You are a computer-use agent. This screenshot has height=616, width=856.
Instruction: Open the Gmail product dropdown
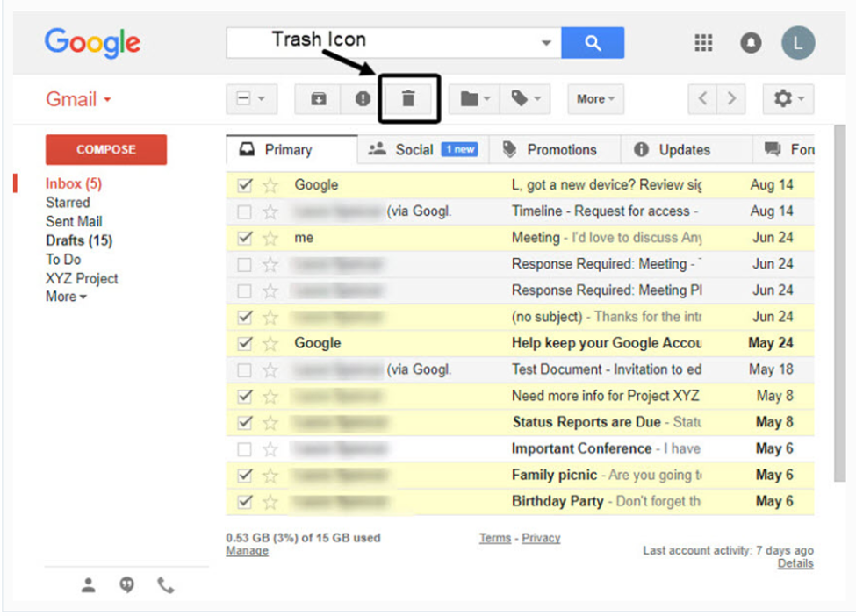coord(79,99)
